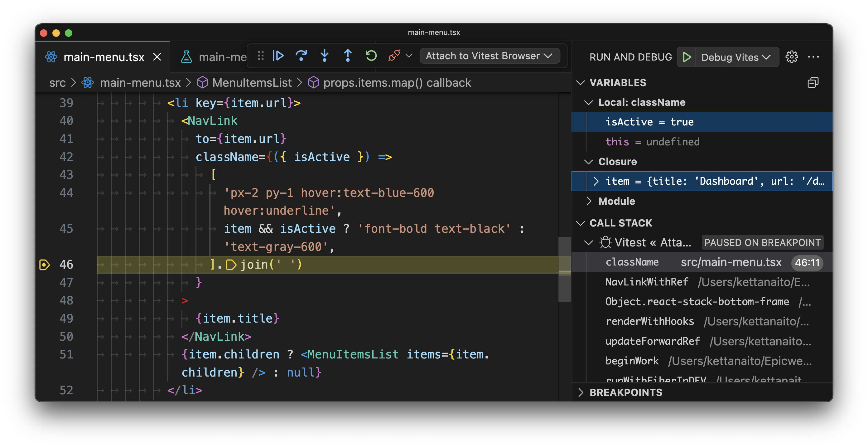
Task: Select the beginWork stack frame
Action: 702,361
